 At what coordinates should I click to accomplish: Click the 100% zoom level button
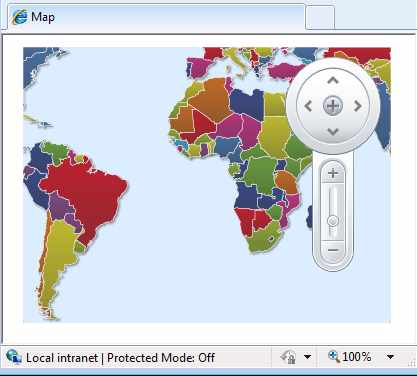[349, 357]
